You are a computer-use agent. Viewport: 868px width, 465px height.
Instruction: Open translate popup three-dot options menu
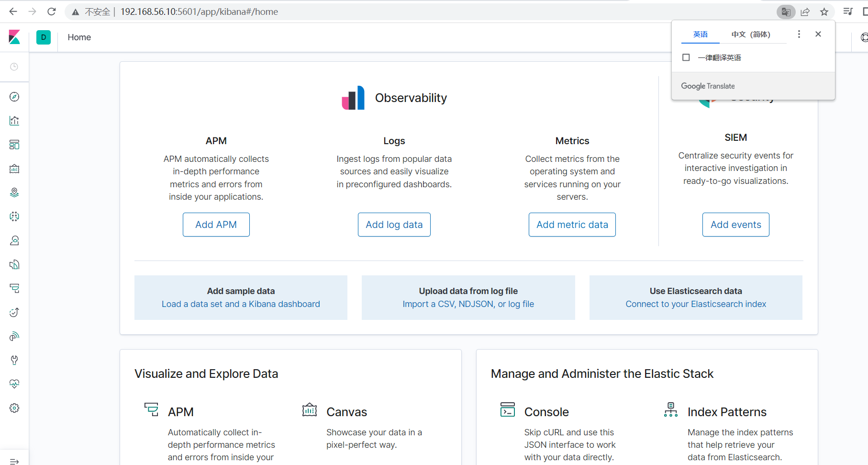click(799, 34)
